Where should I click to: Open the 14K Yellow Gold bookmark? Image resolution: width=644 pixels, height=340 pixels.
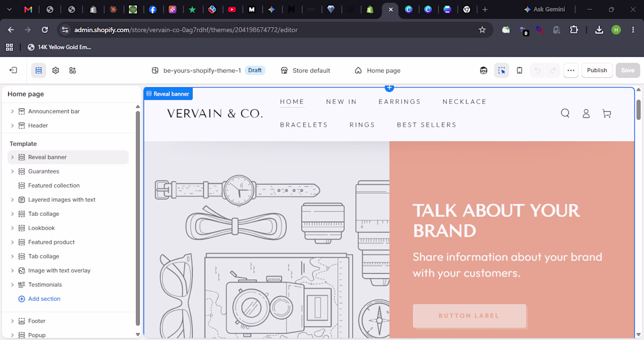60,47
